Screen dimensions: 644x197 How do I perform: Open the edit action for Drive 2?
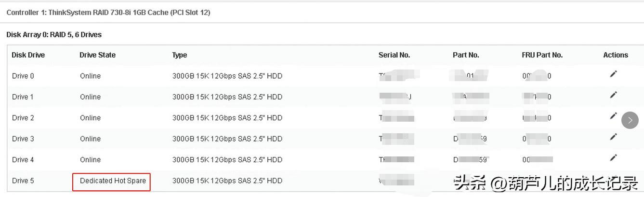[x=613, y=116]
